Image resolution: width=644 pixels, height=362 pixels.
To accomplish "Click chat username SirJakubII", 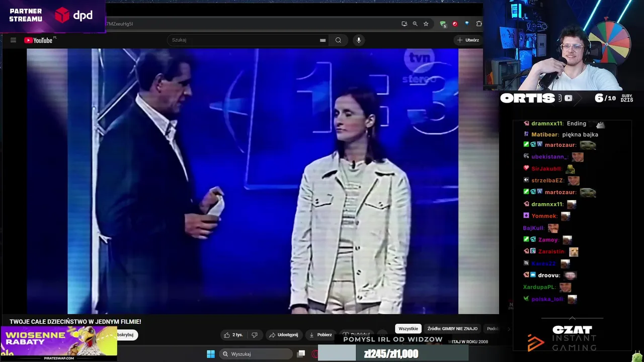I will 546,169.
